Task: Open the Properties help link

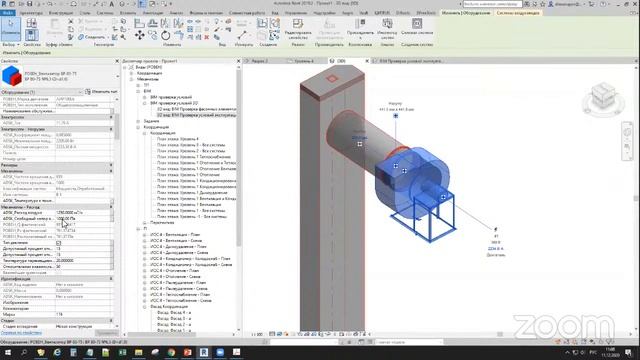Action: 21,333
